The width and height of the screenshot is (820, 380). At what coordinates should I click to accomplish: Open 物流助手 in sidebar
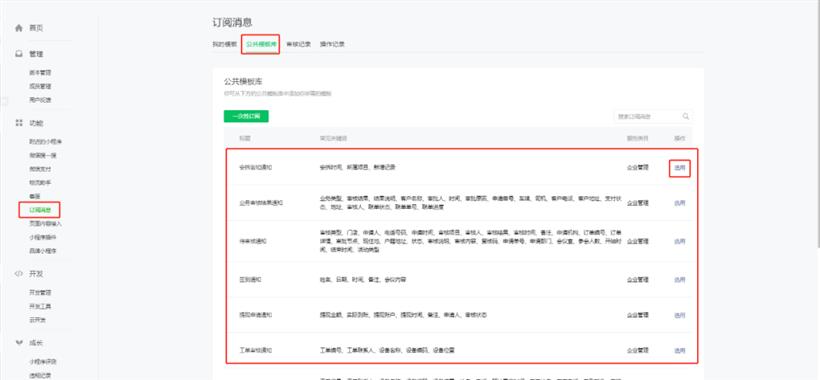(x=40, y=182)
